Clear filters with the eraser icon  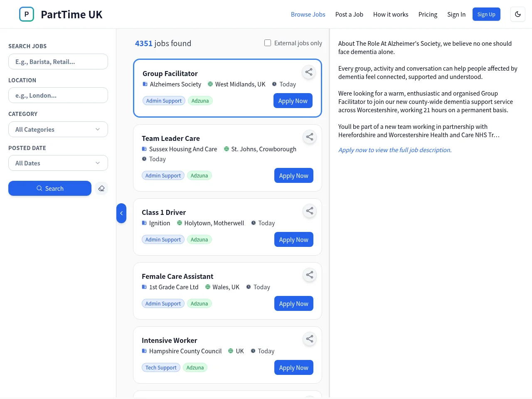click(x=101, y=188)
